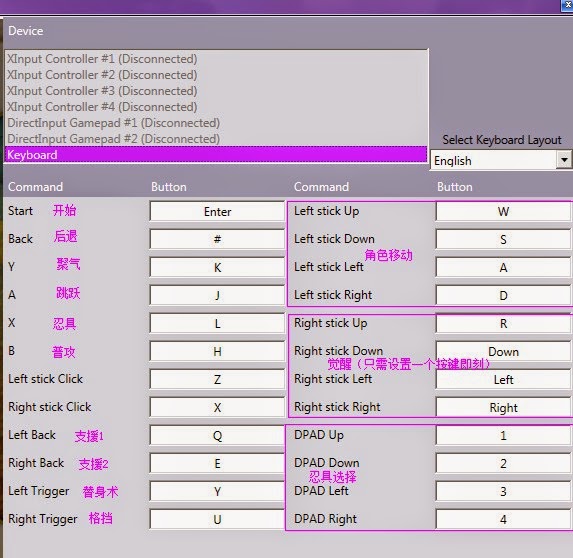Select XInput Controller #1 (Disconnected) in device list

tap(216, 59)
